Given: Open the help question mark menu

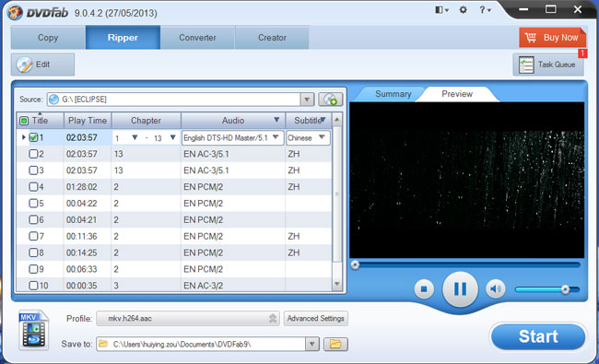Looking at the screenshot, I should click(x=485, y=10).
